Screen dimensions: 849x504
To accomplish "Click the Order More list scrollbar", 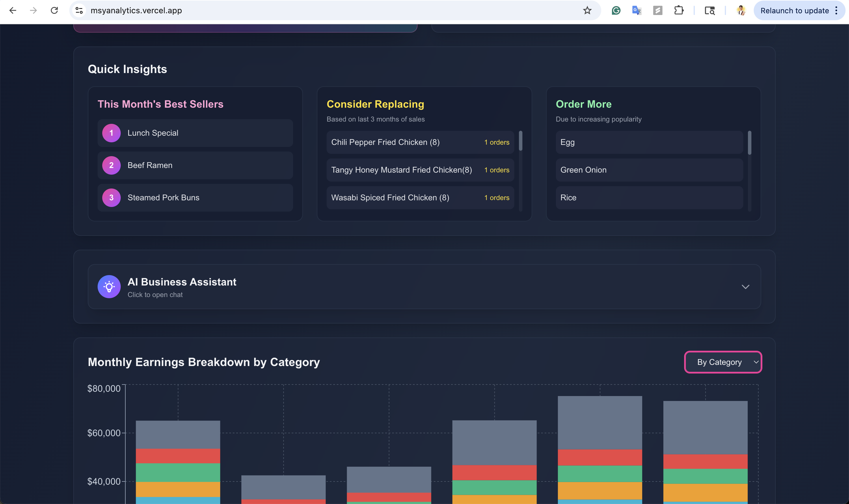I will tap(749, 143).
